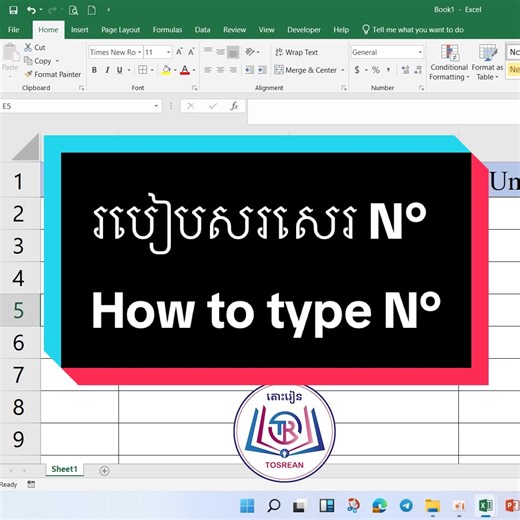Open Microsoft Edge from the taskbar
Image resolution: width=520 pixels, height=520 pixels.
[380, 506]
